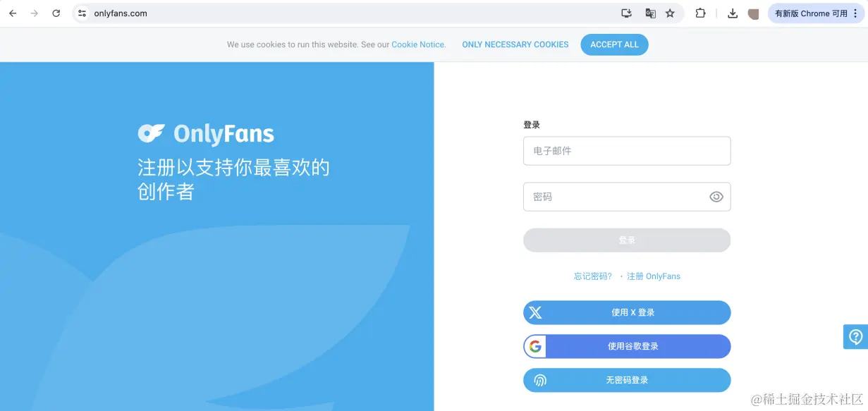Open the browser profile avatar menu
868x411 pixels.
[x=754, y=13]
